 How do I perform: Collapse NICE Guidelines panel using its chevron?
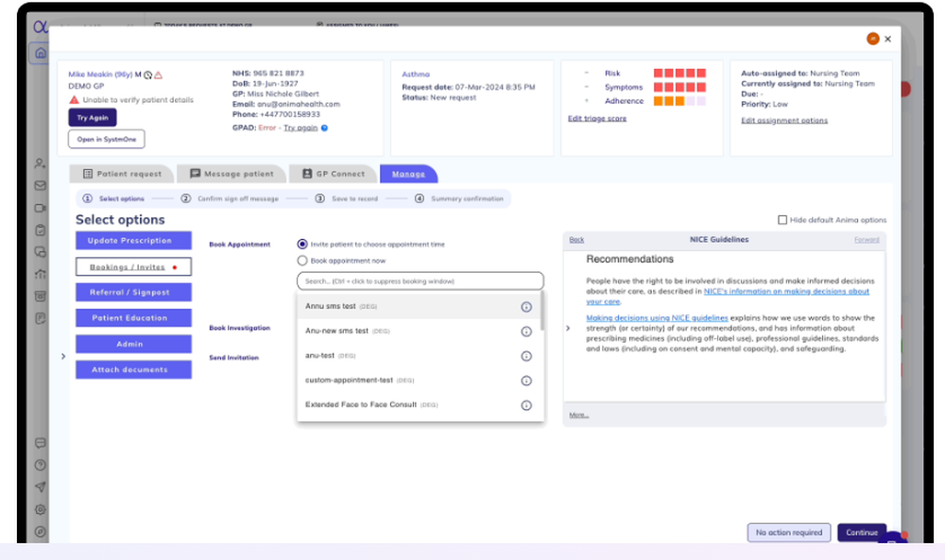(x=568, y=329)
